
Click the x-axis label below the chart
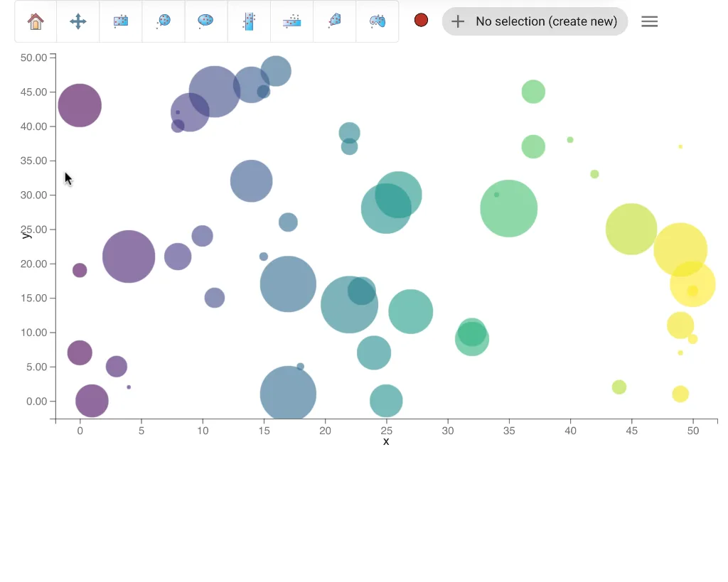(386, 441)
